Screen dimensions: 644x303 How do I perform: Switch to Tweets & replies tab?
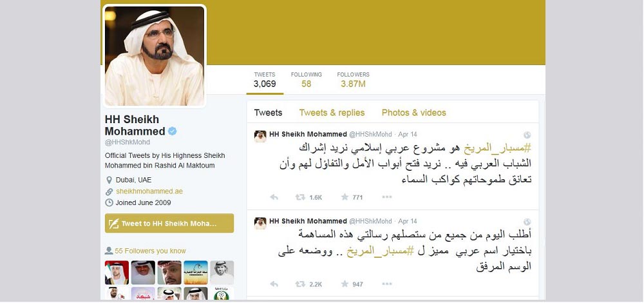tap(332, 113)
